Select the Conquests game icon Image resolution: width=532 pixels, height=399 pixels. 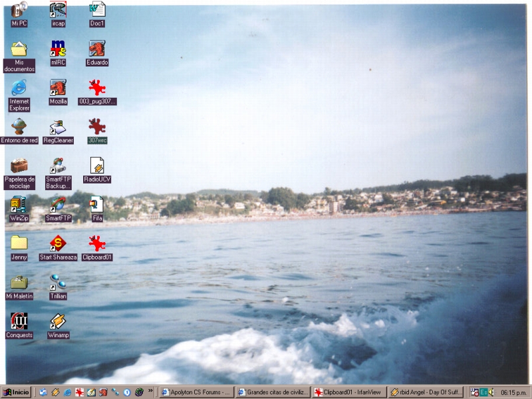19,322
